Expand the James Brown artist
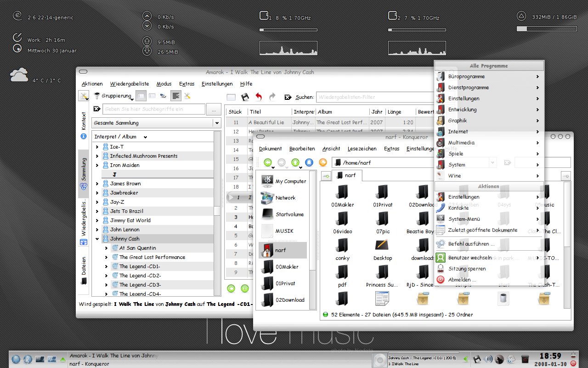Image resolution: width=588 pixels, height=368 pixels. 97,184
